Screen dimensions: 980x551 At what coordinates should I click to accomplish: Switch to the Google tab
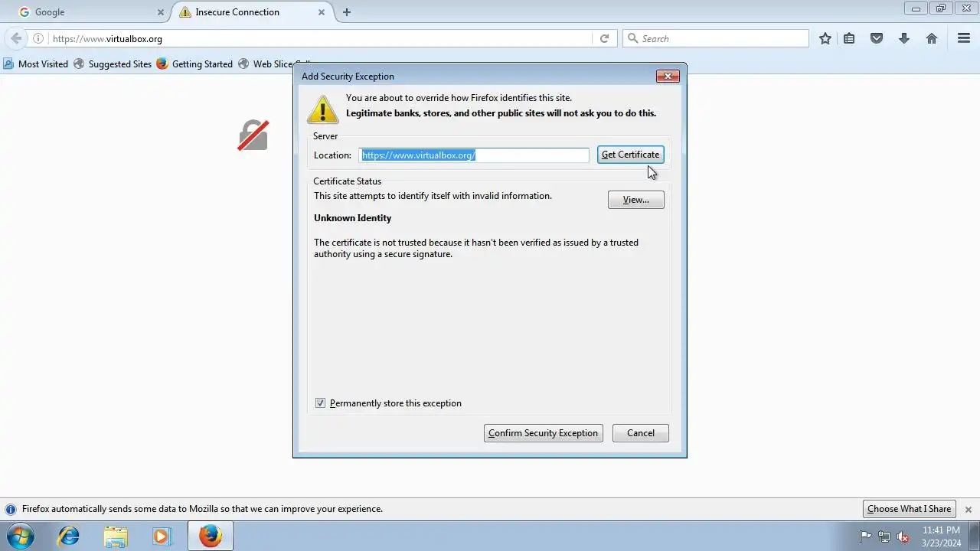[84, 12]
